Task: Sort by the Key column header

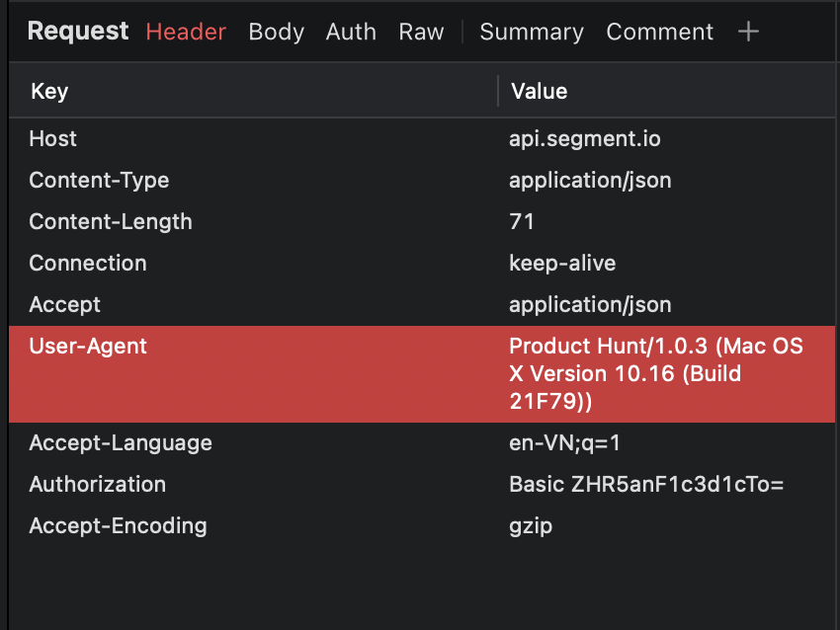Action: click(x=49, y=92)
